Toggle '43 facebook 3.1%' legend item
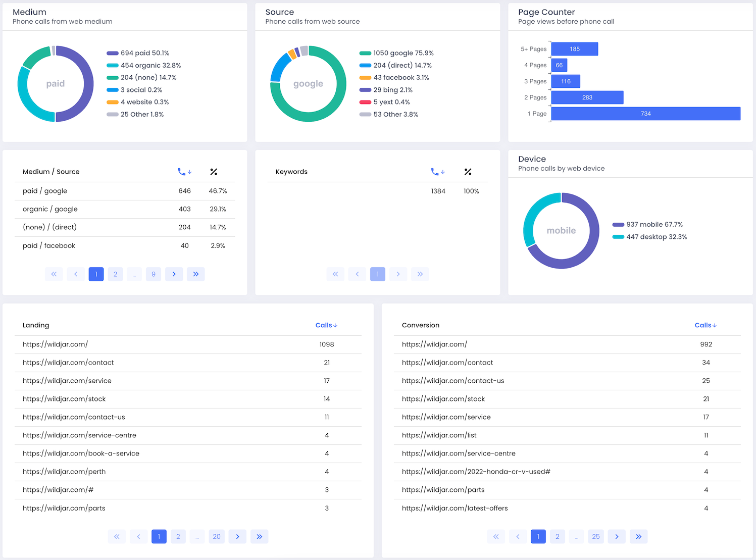This screenshot has width=756, height=560. pyautogui.click(x=394, y=77)
